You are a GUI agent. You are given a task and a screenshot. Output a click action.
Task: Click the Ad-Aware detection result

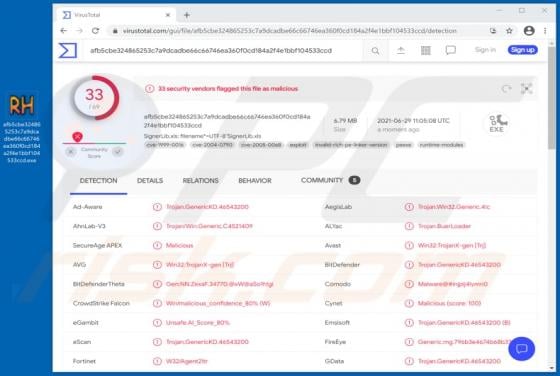click(x=207, y=207)
